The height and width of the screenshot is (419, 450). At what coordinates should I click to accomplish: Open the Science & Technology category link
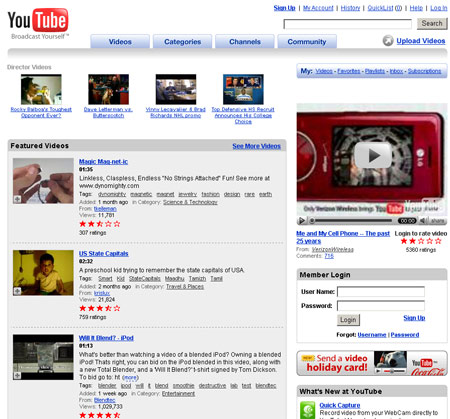[x=190, y=202]
